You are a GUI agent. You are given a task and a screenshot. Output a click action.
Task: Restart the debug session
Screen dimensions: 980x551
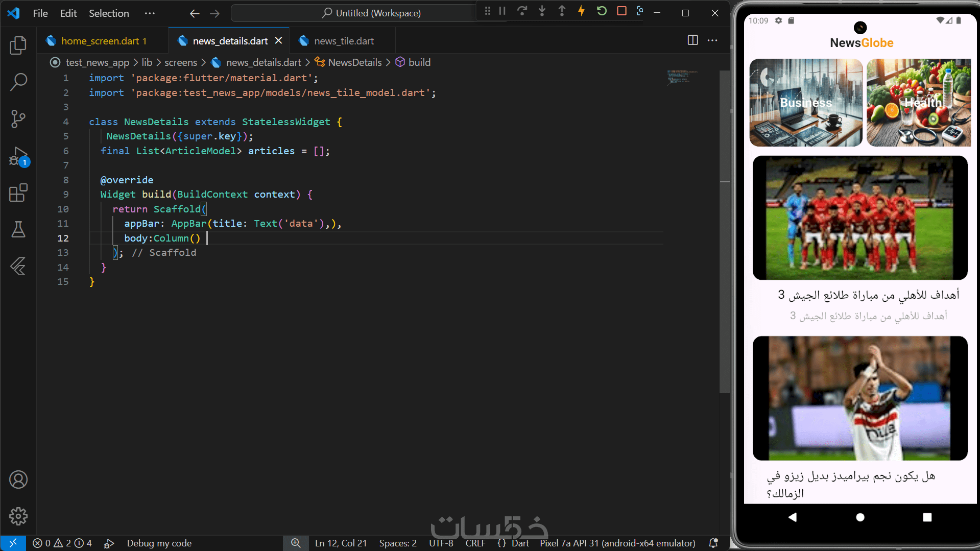click(x=602, y=11)
